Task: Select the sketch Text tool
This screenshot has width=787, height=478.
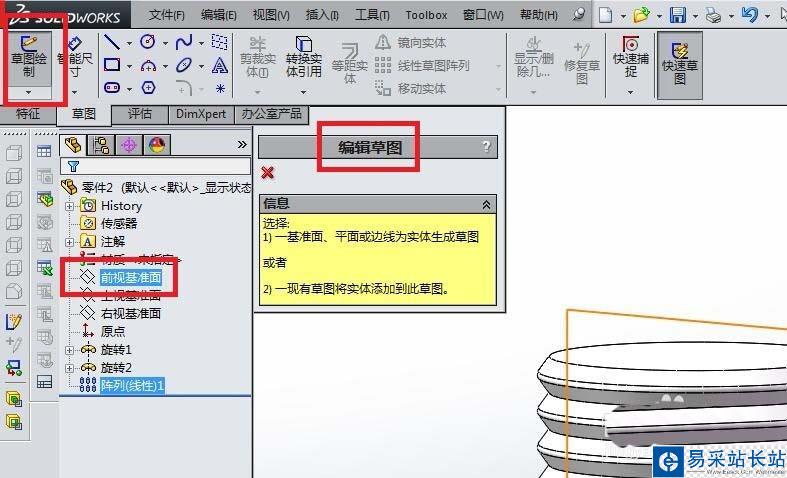Action: pos(220,65)
